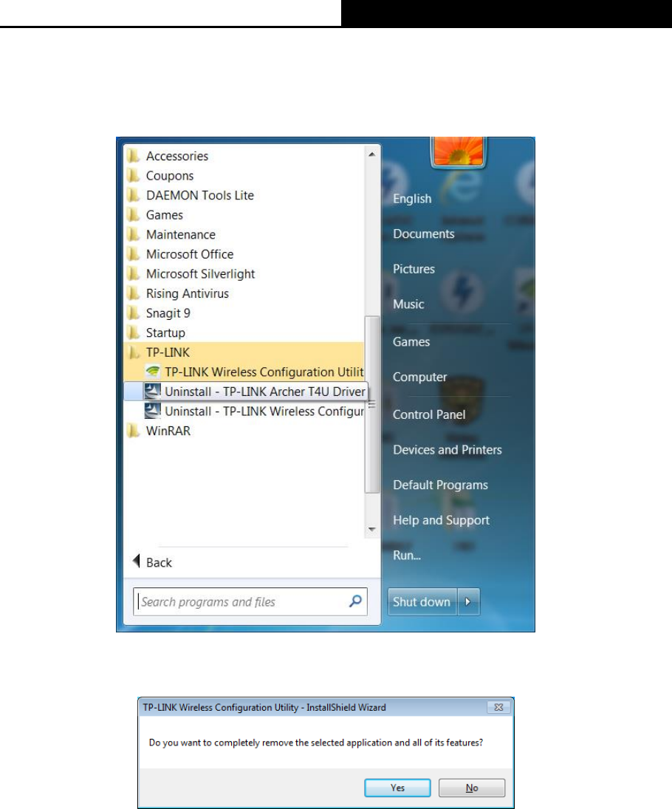Expand the Microsoft Office program group
The image size is (672, 809).
(244, 254)
